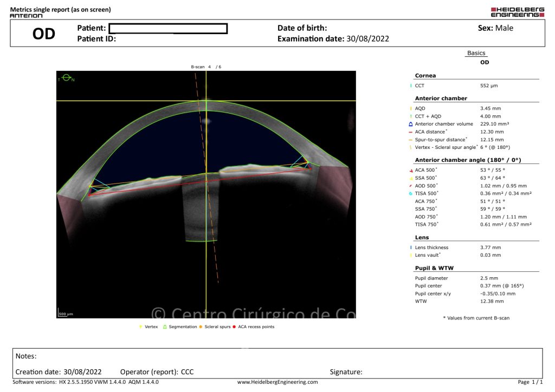Click the scan orientation T-N icon
Image resolution: width=555 pixels, height=392 pixels.
click(x=67, y=79)
